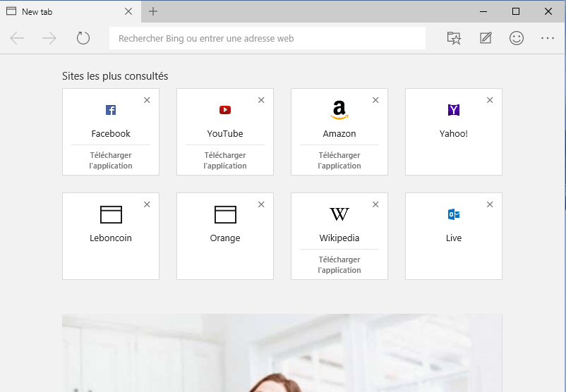
Task: Select the New tab tab
Action: point(71,11)
